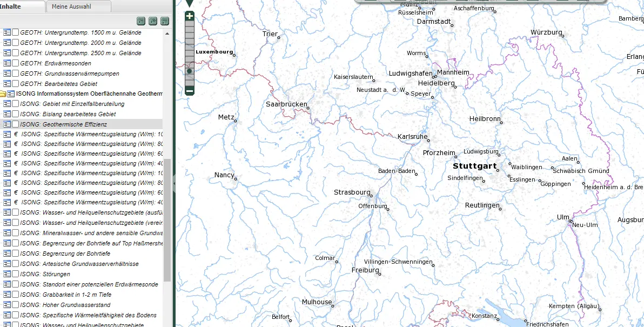Click legend icon beside ISONG: Störungen
The height and width of the screenshot is (327, 644).
(x=7, y=274)
